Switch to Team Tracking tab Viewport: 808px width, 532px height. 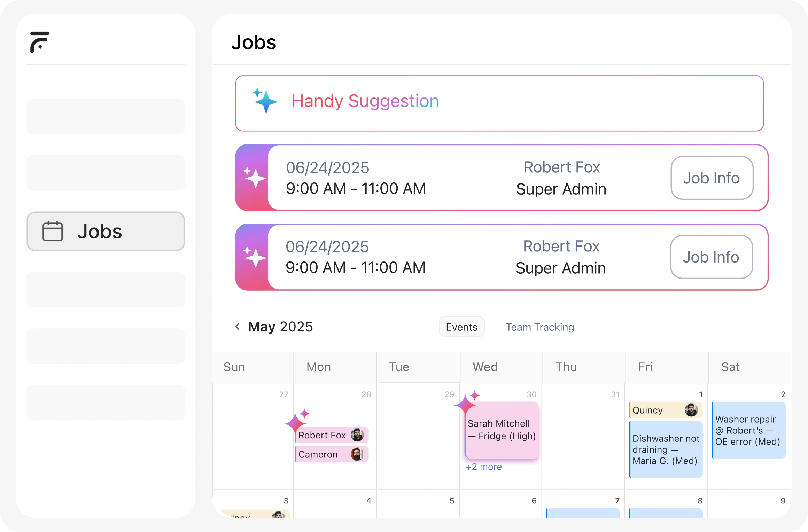point(539,327)
